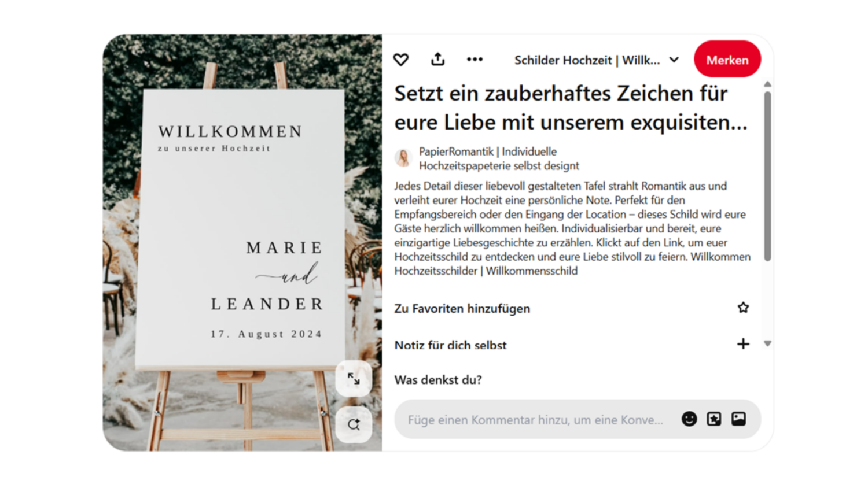868x488 pixels.
Task: Click the scrollbar down arrow in the panel
Action: click(767, 343)
